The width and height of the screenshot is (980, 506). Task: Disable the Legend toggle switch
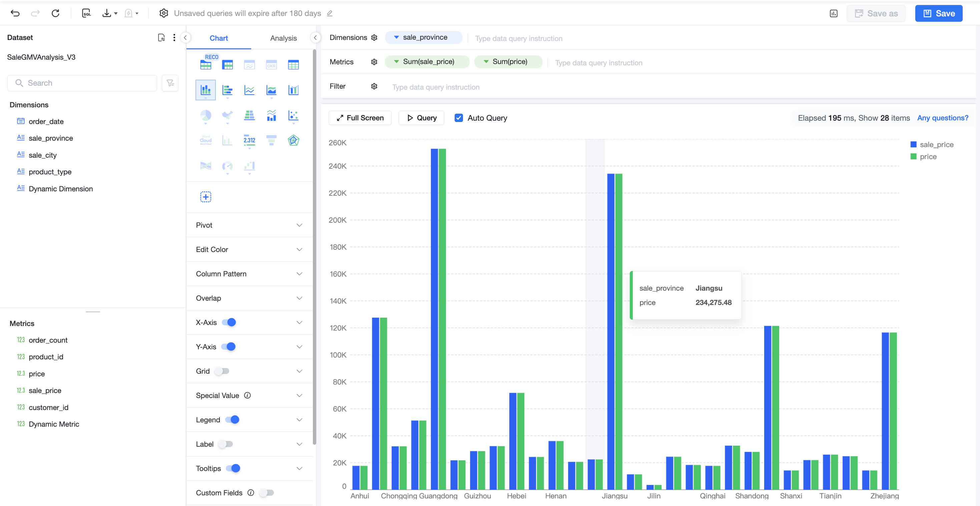point(232,420)
